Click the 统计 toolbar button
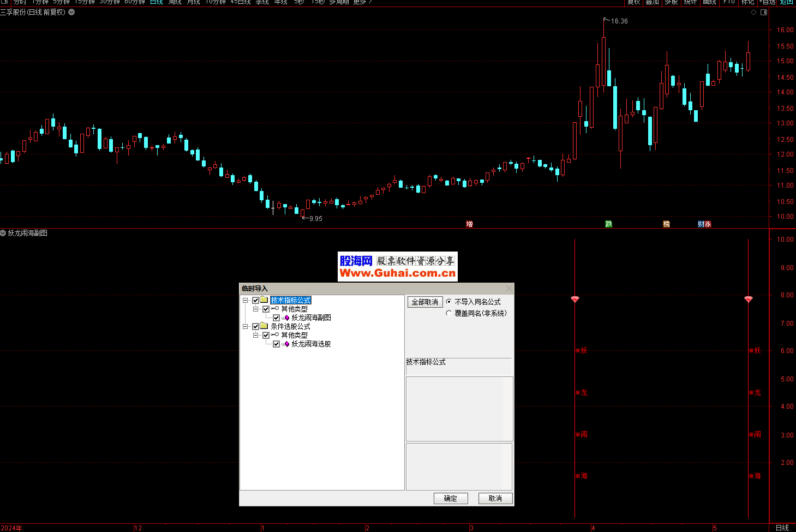This screenshot has width=796, height=532. click(690, 2)
